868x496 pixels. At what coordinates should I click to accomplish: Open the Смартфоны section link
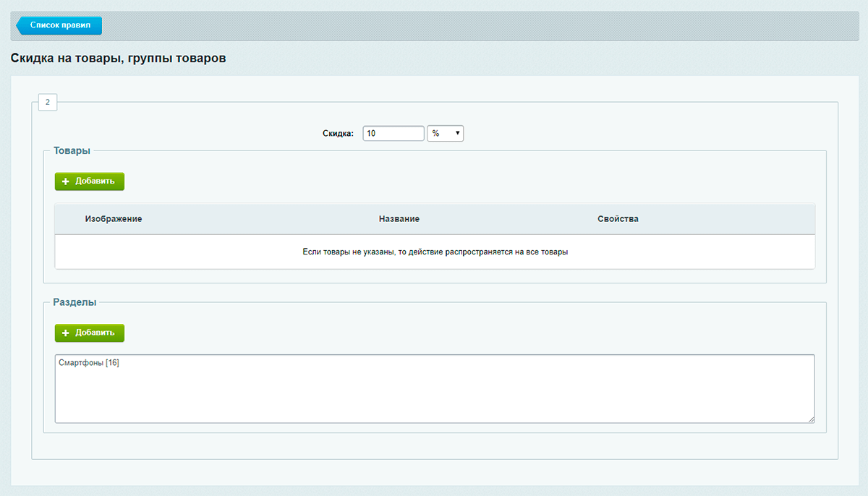pos(80,363)
